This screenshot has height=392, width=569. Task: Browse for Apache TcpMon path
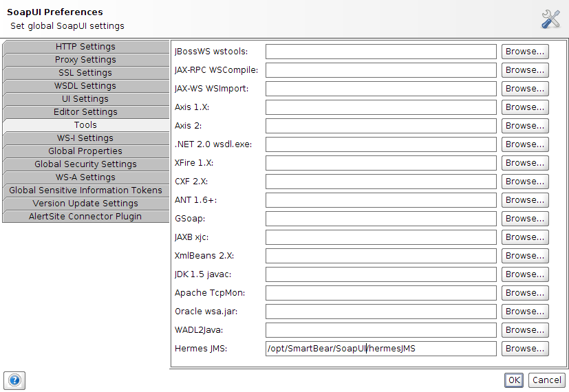coord(525,293)
